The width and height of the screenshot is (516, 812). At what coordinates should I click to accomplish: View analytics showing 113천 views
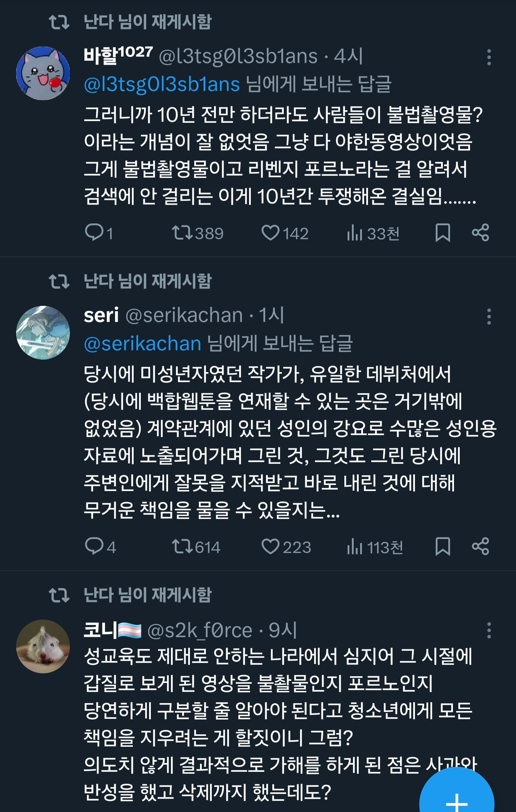click(x=355, y=547)
